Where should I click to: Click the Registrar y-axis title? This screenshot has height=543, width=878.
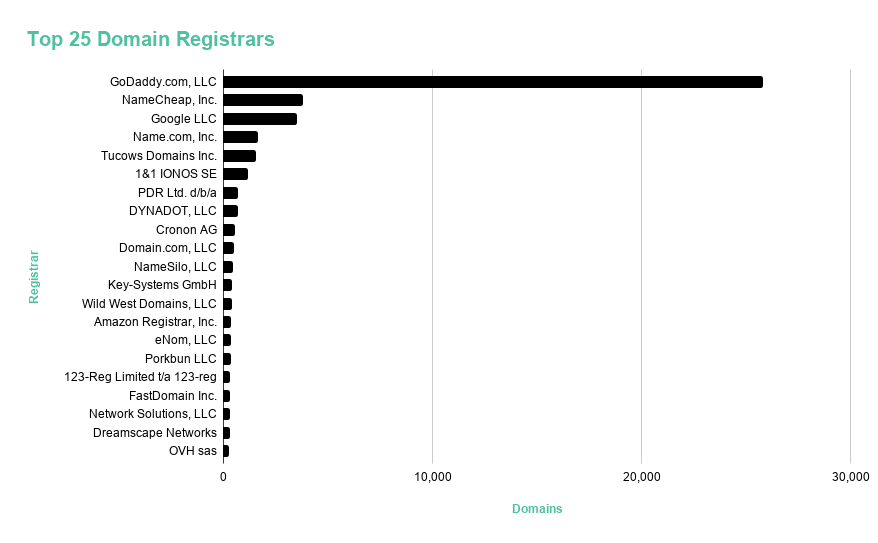[x=34, y=277]
